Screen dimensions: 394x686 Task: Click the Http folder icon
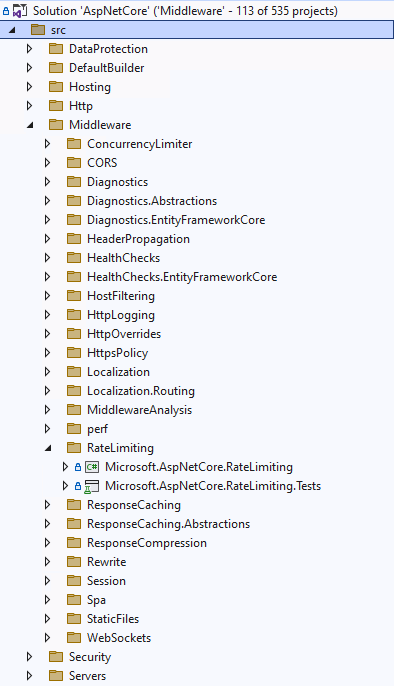[x=56, y=106]
